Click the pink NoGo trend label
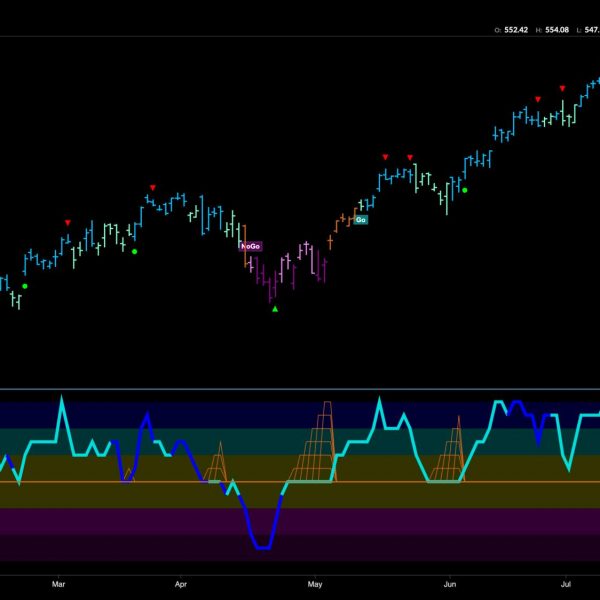600x600 pixels. [x=251, y=246]
